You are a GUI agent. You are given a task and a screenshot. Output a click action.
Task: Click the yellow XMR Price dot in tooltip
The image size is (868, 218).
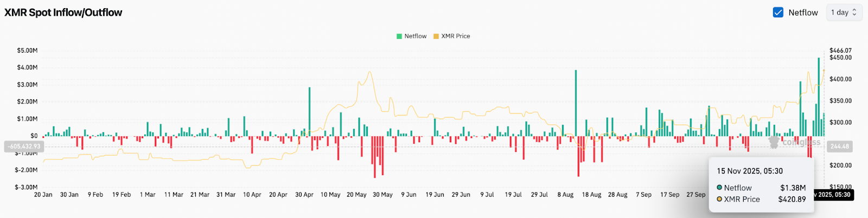click(719, 200)
